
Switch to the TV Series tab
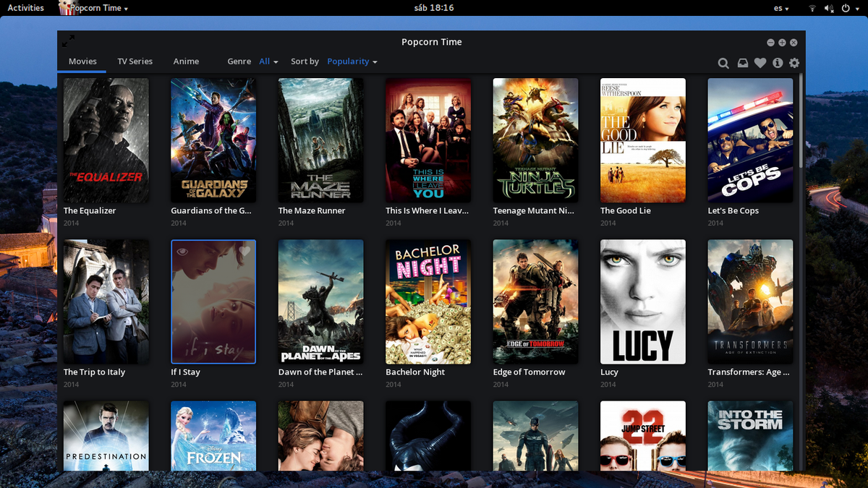[x=135, y=61]
